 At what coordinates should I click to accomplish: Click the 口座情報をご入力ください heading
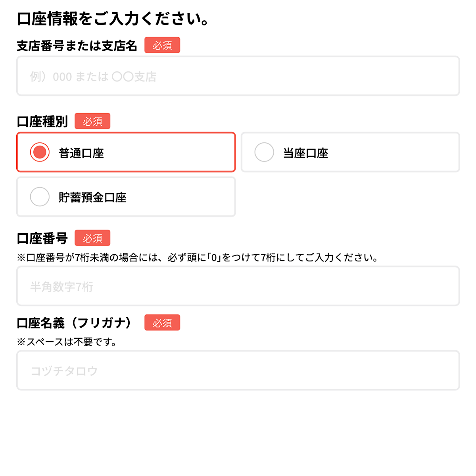coord(113,19)
